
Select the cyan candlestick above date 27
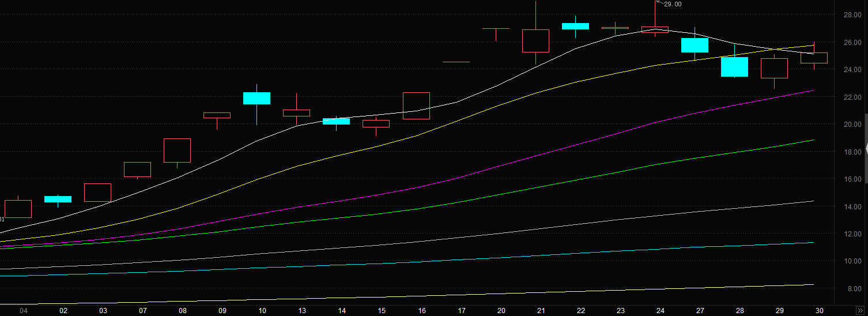[695, 45]
